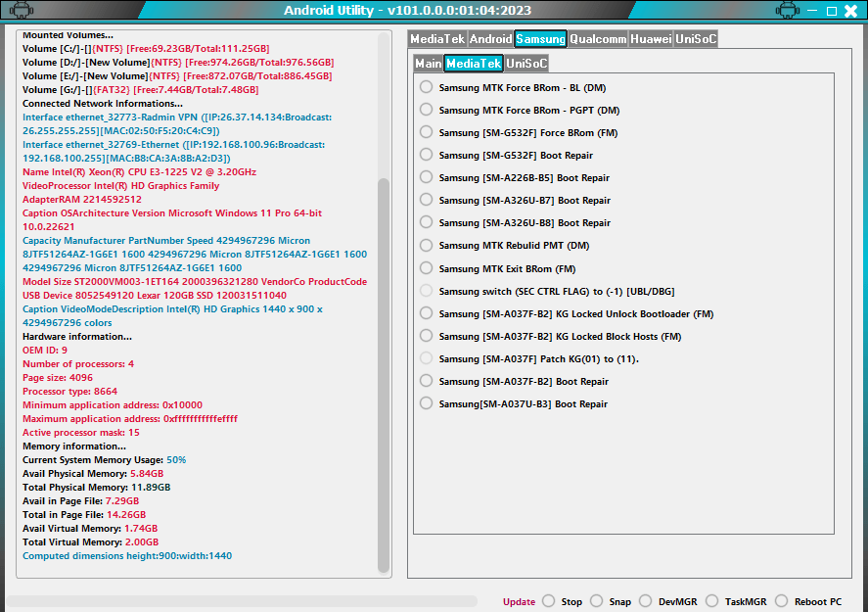This screenshot has height=612, width=868.
Task: Switch to the Qualcomm tab
Action: pos(598,39)
